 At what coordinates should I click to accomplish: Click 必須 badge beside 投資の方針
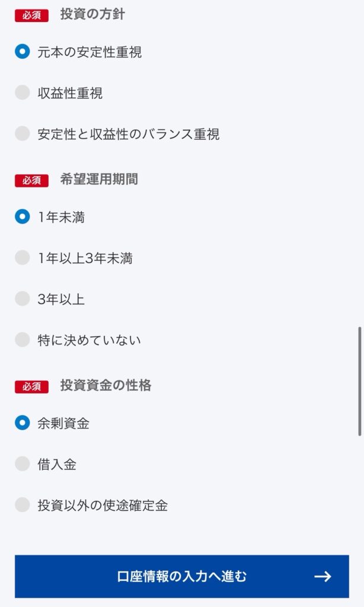pos(31,15)
